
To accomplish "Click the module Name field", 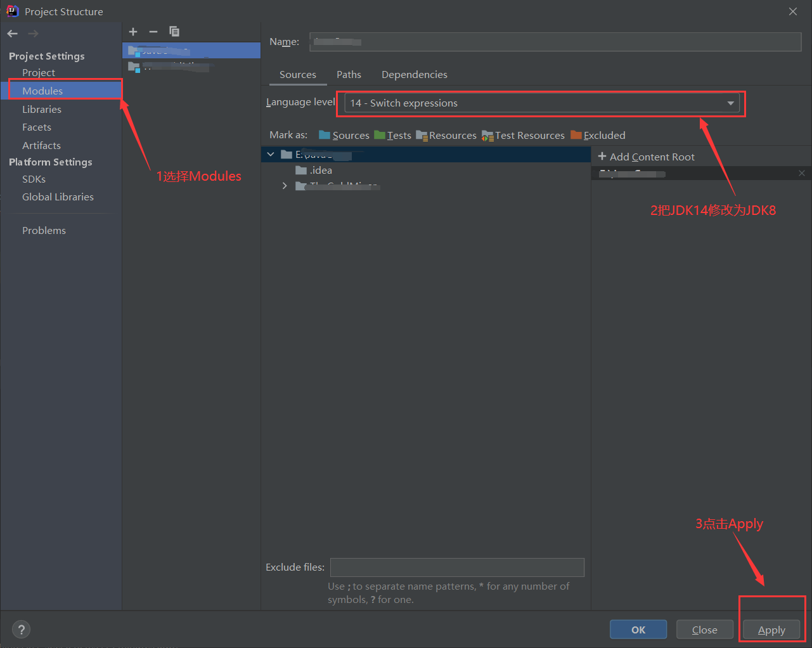I will point(555,42).
